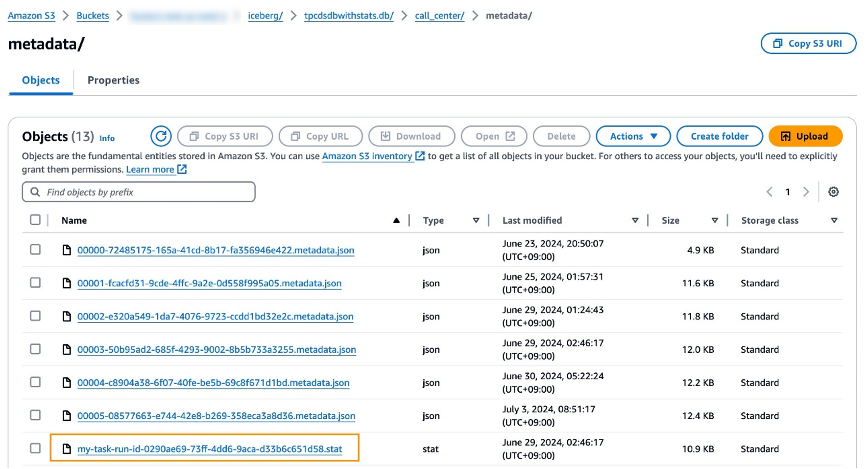The height and width of the screenshot is (469, 868).
Task: Expand the Actions dropdown menu
Action: pos(633,136)
